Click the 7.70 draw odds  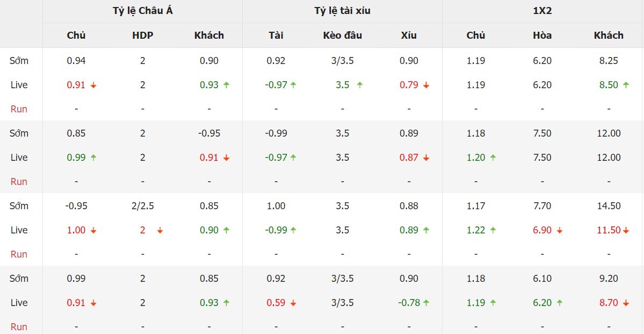pyautogui.click(x=542, y=206)
